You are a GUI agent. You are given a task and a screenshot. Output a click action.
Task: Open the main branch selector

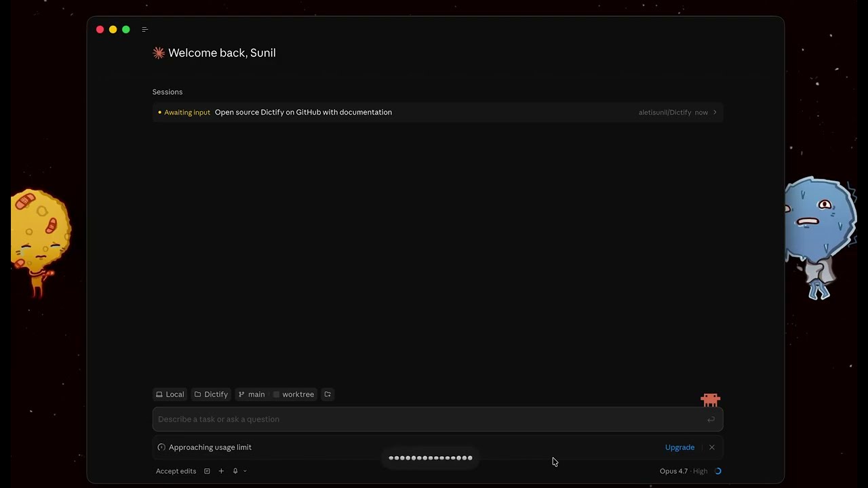point(252,394)
